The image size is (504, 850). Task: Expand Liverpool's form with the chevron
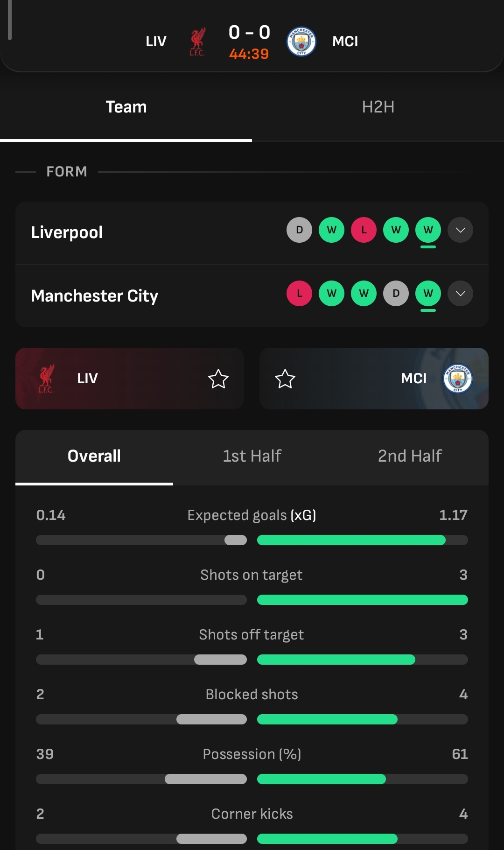[x=460, y=230]
